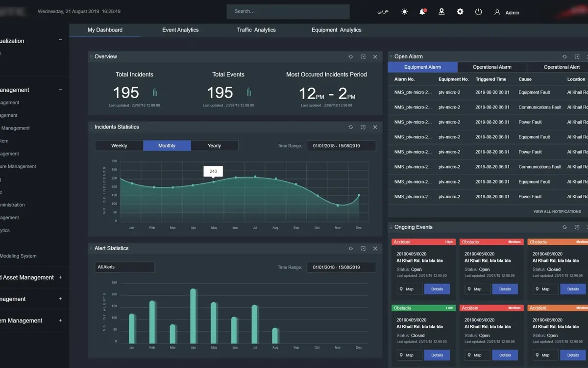The image size is (588, 368).
Task: Click the tallest April alerts bar
Action: point(193,316)
